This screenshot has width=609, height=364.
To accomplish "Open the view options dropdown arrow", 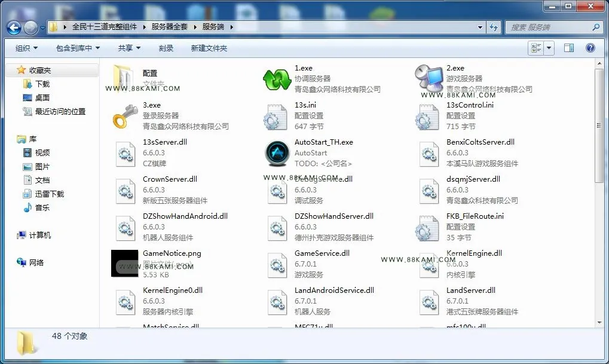I will (549, 48).
